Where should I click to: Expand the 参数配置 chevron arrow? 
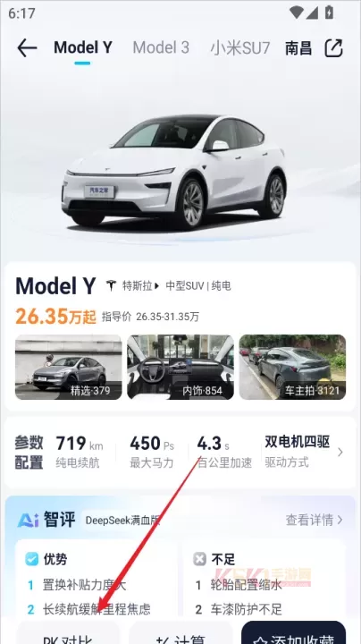(340, 453)
